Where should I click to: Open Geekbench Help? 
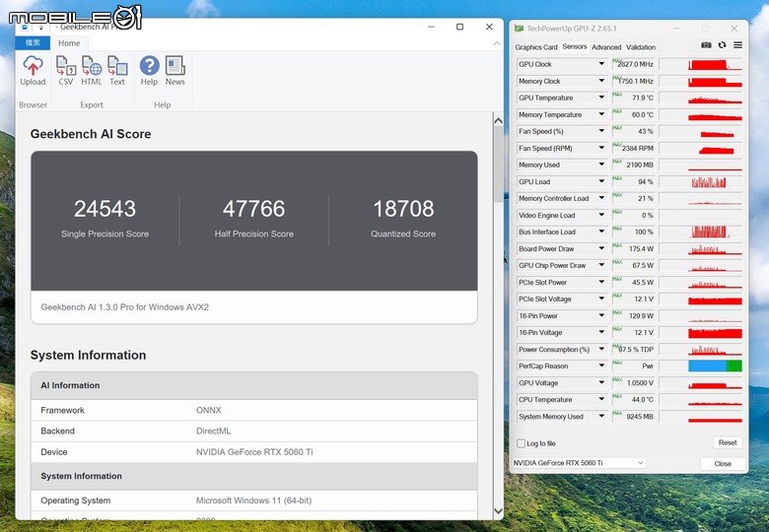(149, 71)
